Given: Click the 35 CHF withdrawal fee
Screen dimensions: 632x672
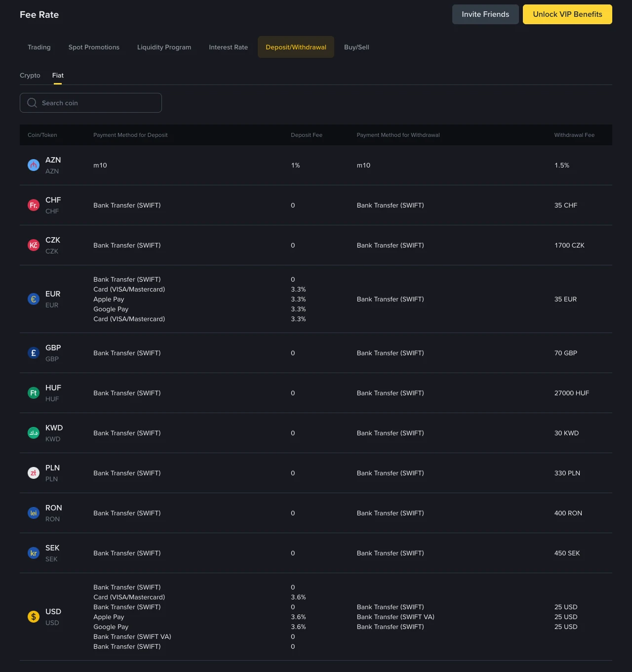Looking at the screenshot, I should [x=566, y=205].
